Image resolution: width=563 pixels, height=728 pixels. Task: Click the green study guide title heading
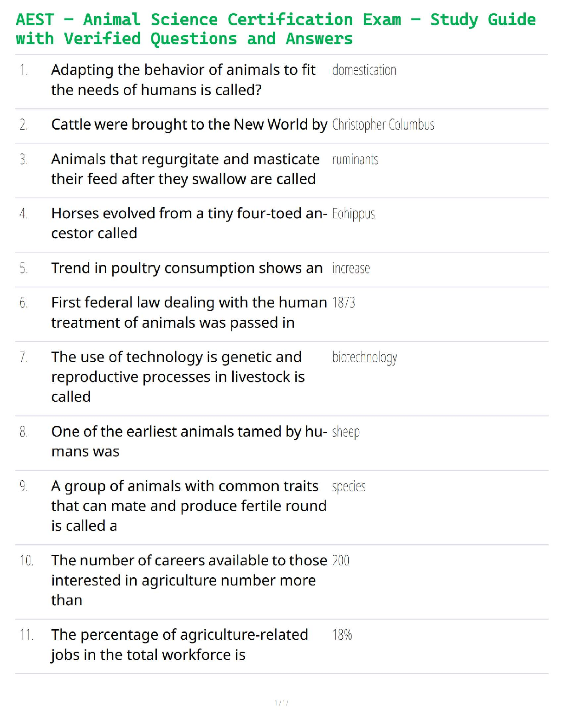(x=276, y=29)
